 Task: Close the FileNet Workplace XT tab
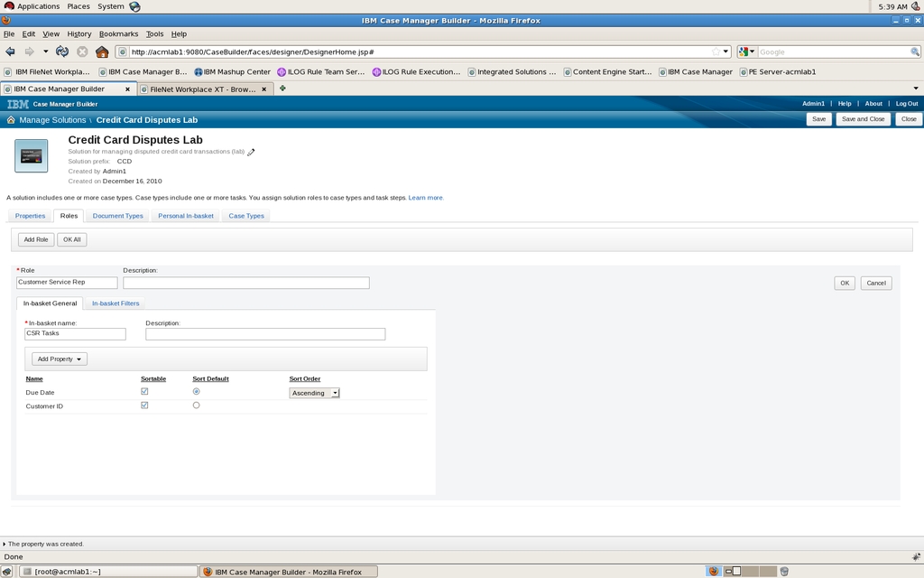264,89
